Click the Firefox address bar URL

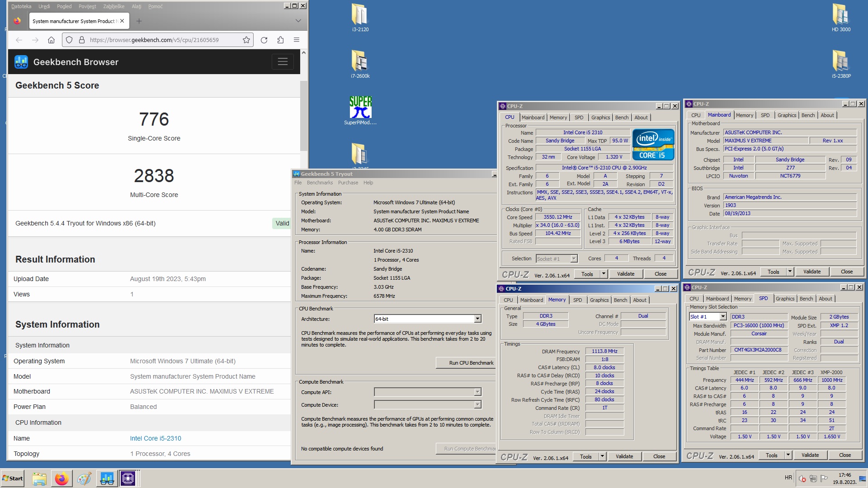pos(154,40)
